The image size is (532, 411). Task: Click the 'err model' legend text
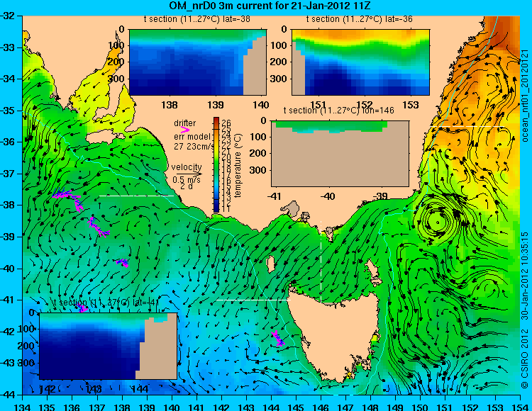click(192, 137)
